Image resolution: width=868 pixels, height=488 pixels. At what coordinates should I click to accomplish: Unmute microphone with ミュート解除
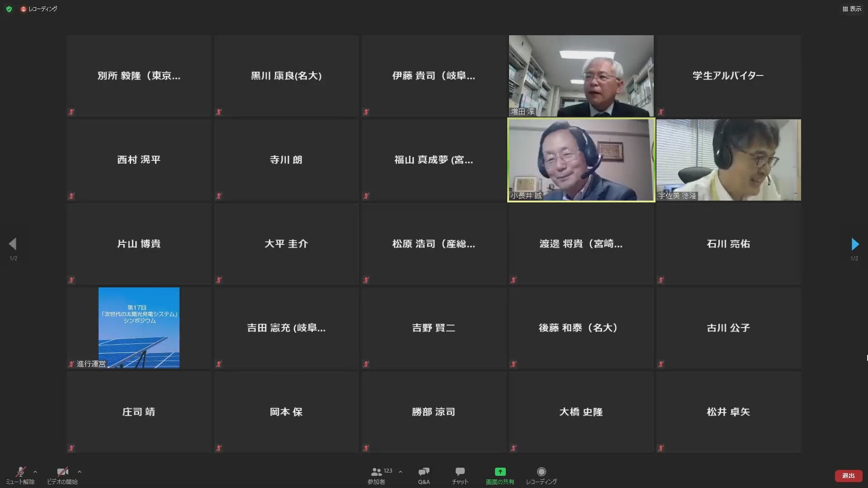tap(20, 472)
